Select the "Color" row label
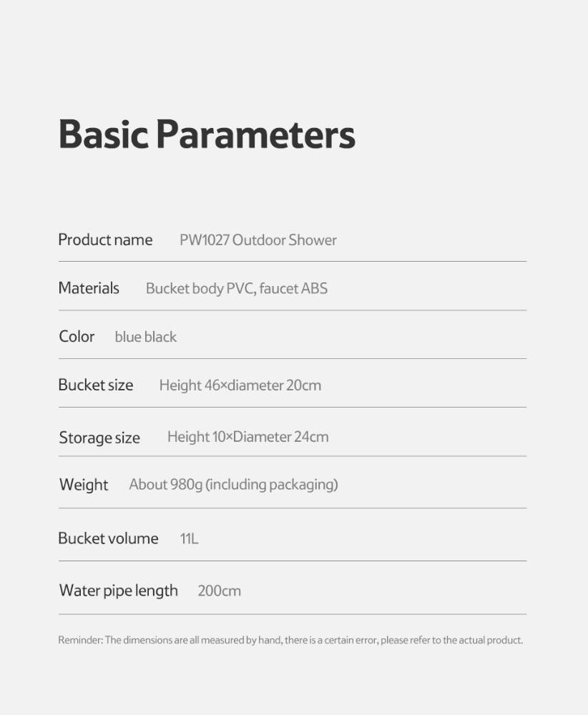This screenshot has height=715, width=588. 77,336
